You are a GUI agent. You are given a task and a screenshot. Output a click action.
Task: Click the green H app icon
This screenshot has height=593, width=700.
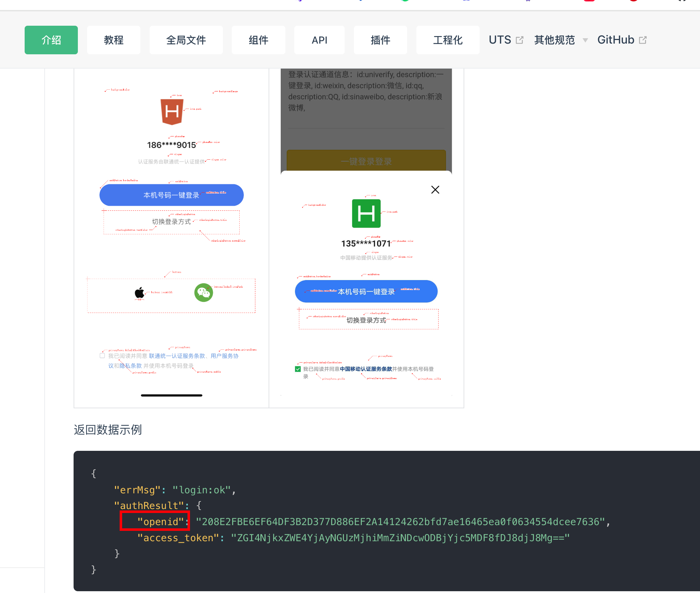tap(366, 214)
